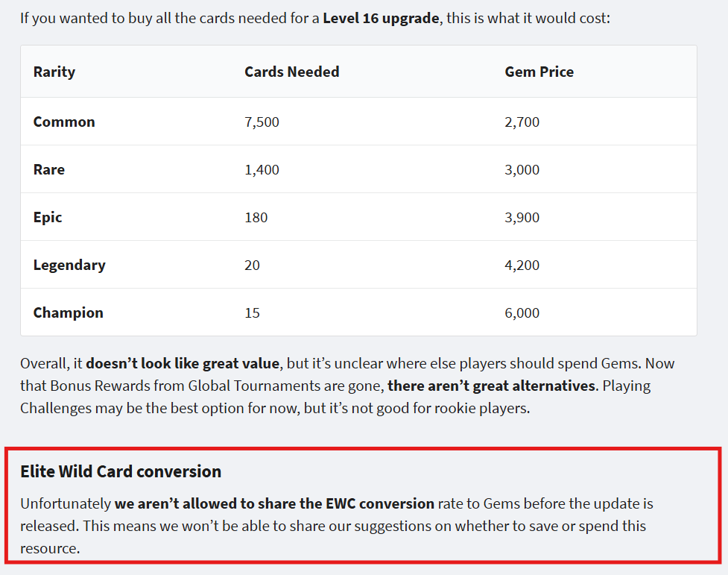Screen dimensions: 728x575
Task: Select the Rare rarity row label
Action: tap(49, 169)
